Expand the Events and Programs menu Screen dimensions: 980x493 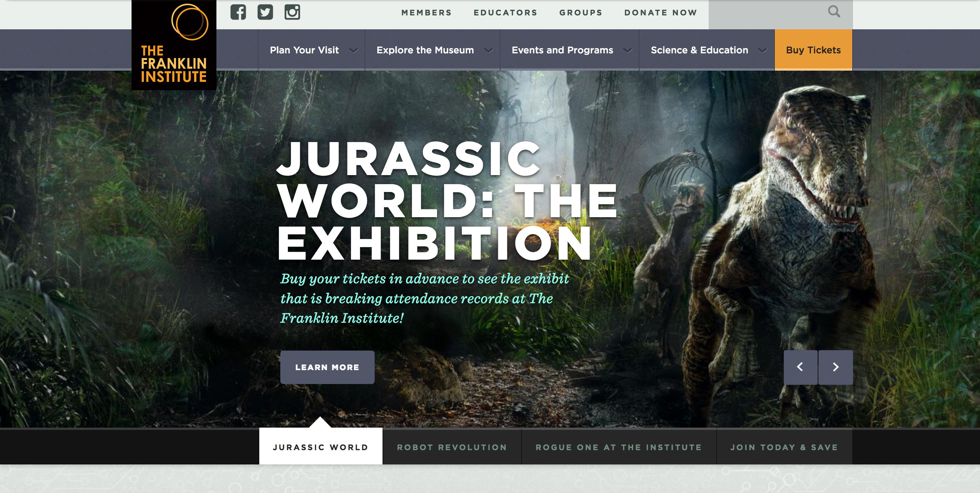point(628,50)
